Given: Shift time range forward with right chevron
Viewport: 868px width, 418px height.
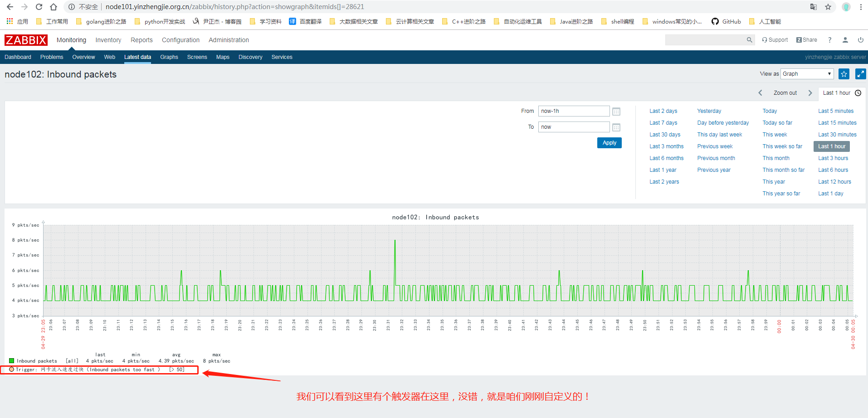Looking at the screenshot, I should pos(810,93).
